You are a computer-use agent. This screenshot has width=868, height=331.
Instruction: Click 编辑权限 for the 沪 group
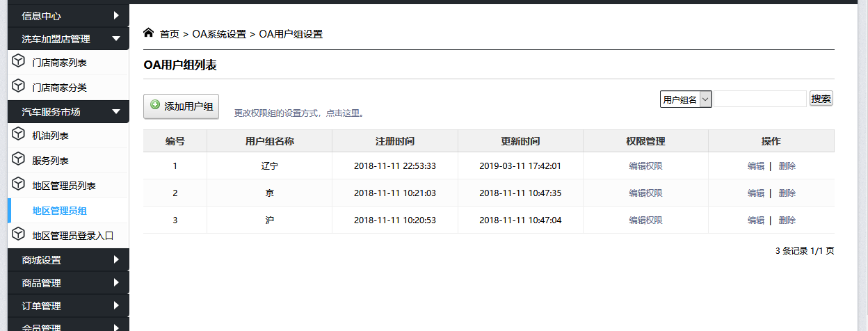coord(645,220)
